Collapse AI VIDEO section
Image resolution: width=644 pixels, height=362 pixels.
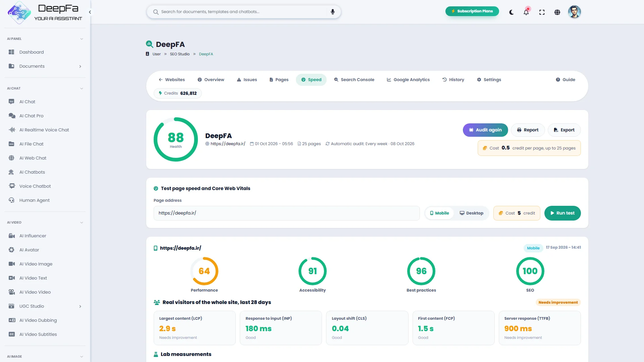[x=82, y=223]
